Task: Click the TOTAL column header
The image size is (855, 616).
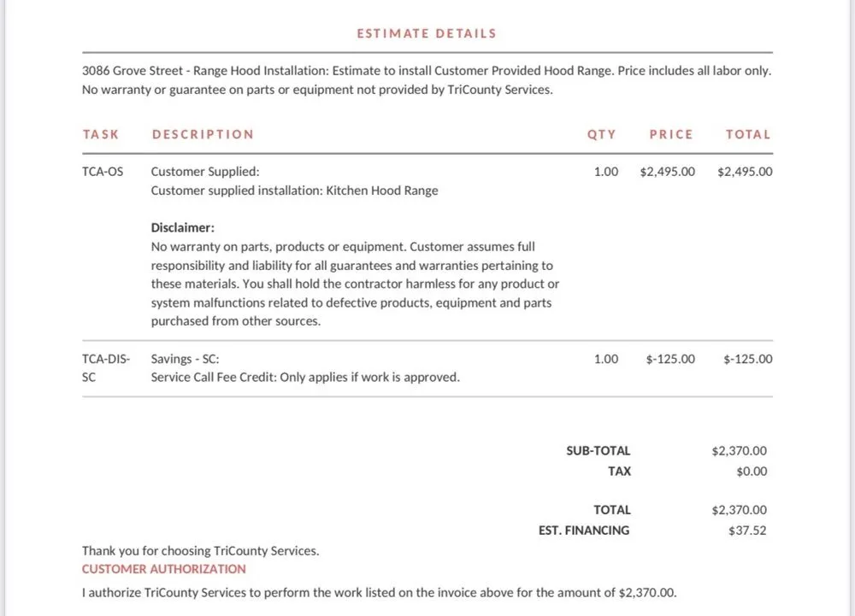Action: point(748,134)
